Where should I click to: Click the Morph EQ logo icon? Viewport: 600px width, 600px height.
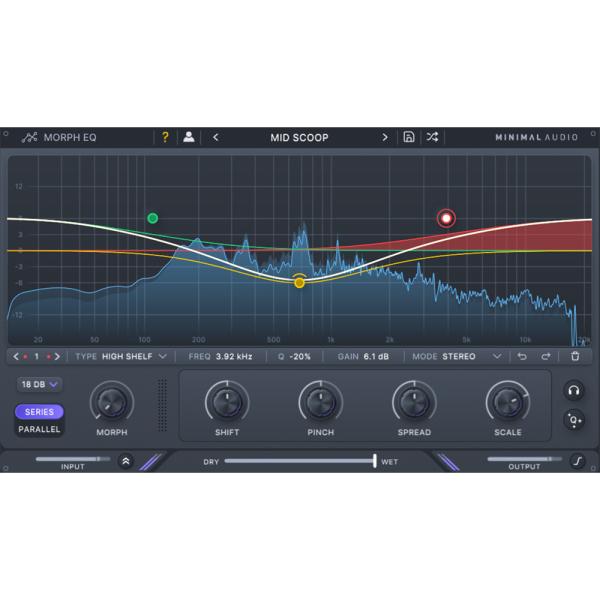click(x=29, y=137)
